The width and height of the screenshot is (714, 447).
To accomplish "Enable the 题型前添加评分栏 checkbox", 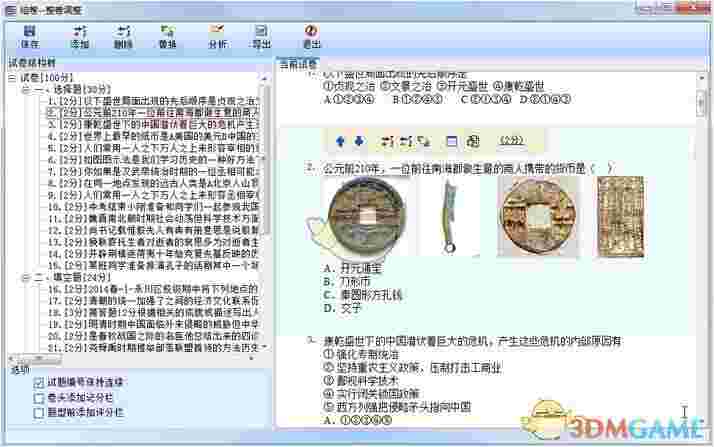I will (x=39, y=413).
